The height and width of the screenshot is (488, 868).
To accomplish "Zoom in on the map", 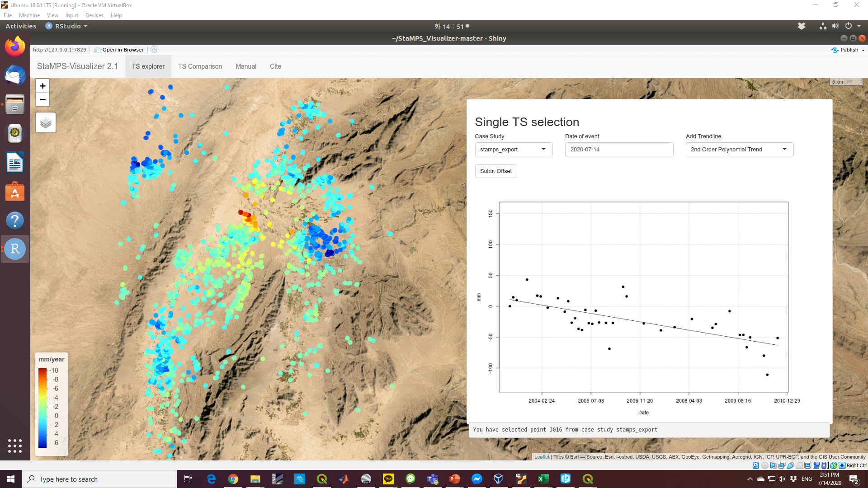I will click(42, 86).
